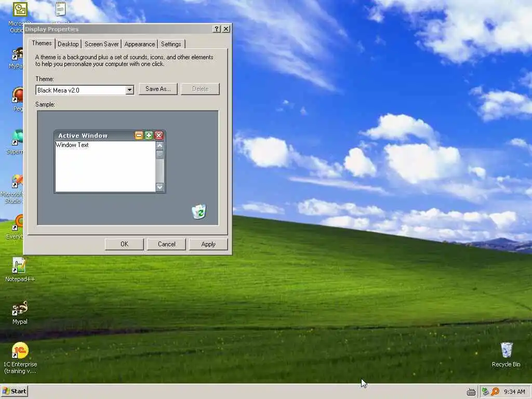Click the Cancel button
The height and width of the screenshot is (399, 532).
[x=166, y=244]
